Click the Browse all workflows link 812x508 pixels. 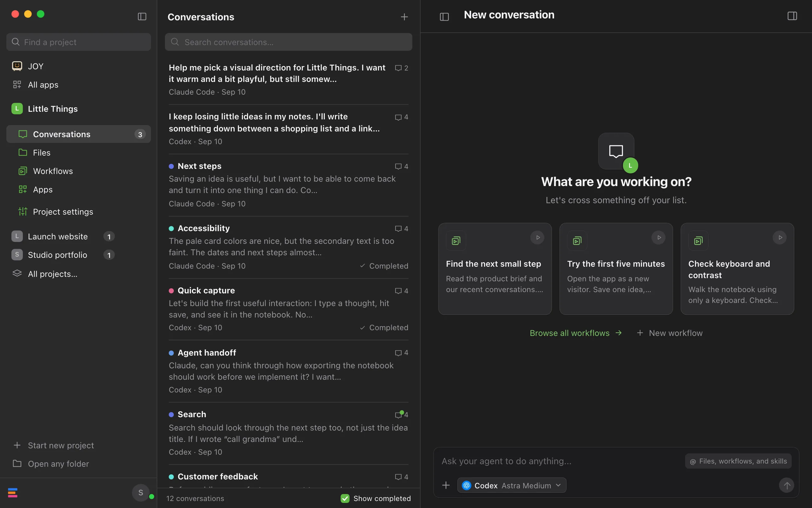point(576,333)
